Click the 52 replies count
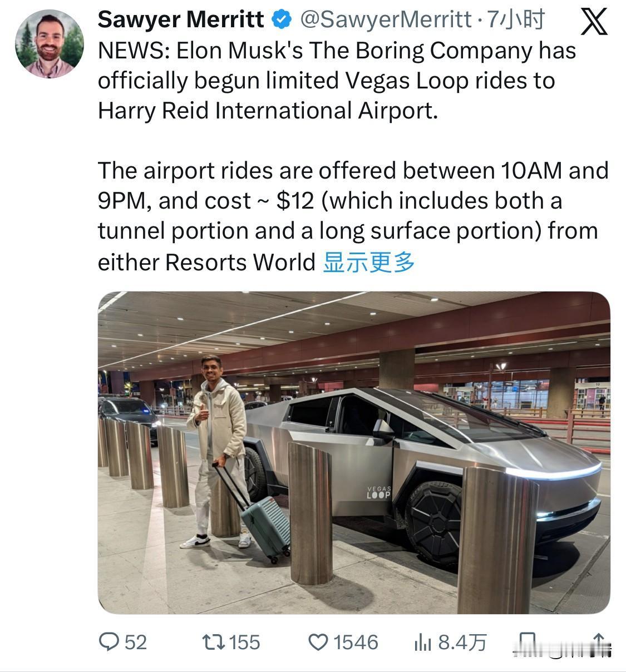The width and height of the screenshot is (626, 672). click(x=135, y=643)
